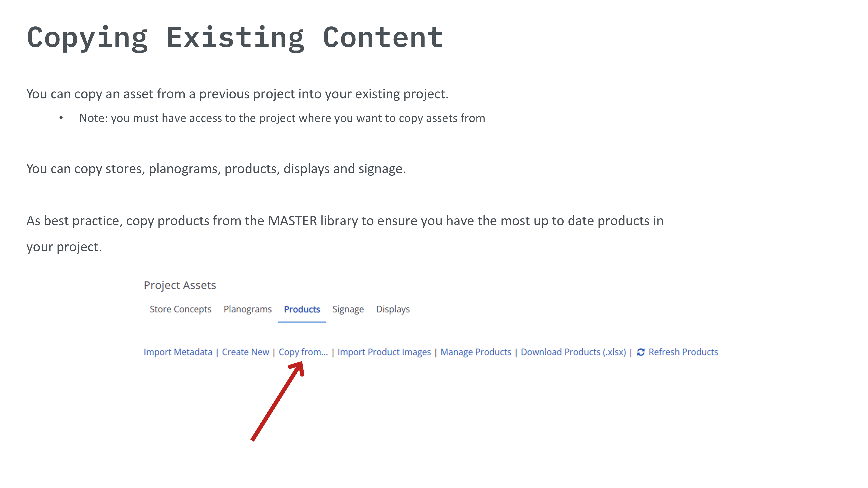
Task: Click the Import Metadata link
Action: [x=178, y=352]
